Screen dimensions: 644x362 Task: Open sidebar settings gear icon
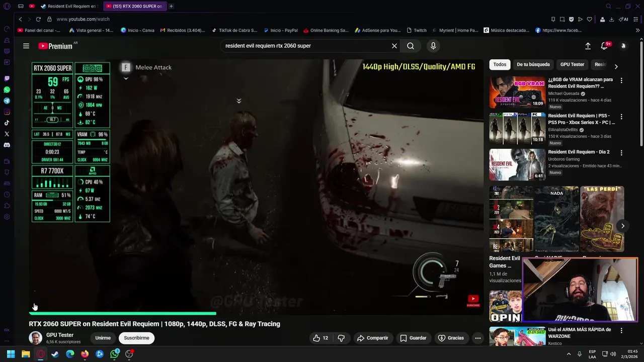pos(7,217)
